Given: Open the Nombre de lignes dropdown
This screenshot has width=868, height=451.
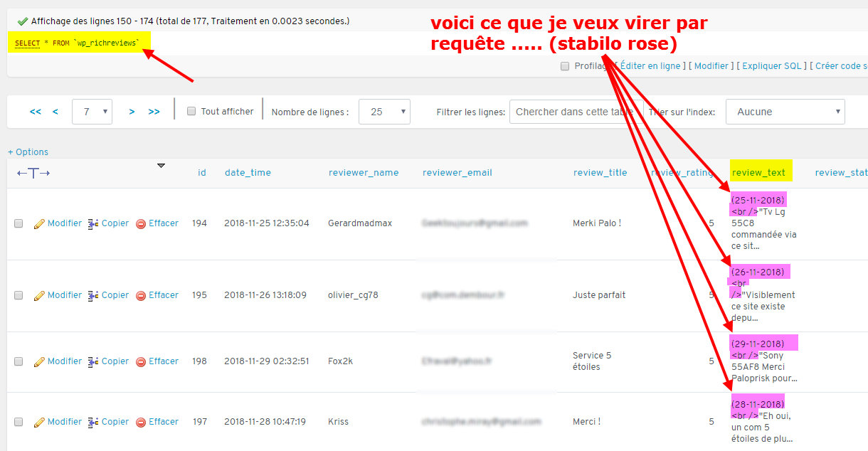Looking at the screenshot, I should tap(384, 112).
